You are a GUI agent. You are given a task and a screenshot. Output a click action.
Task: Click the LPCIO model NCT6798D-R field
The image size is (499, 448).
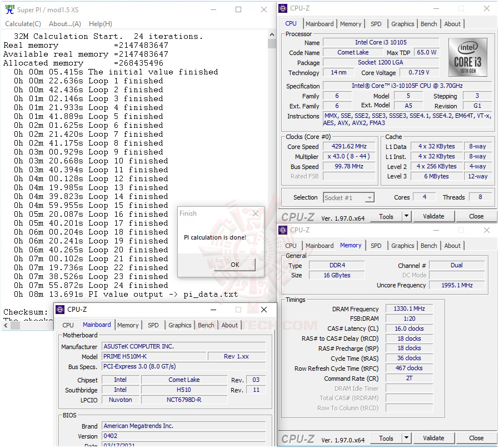[x=184, y=400]
